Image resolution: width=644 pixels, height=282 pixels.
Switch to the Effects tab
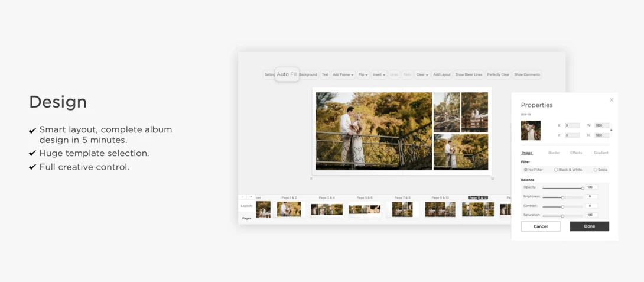[576, 153]
